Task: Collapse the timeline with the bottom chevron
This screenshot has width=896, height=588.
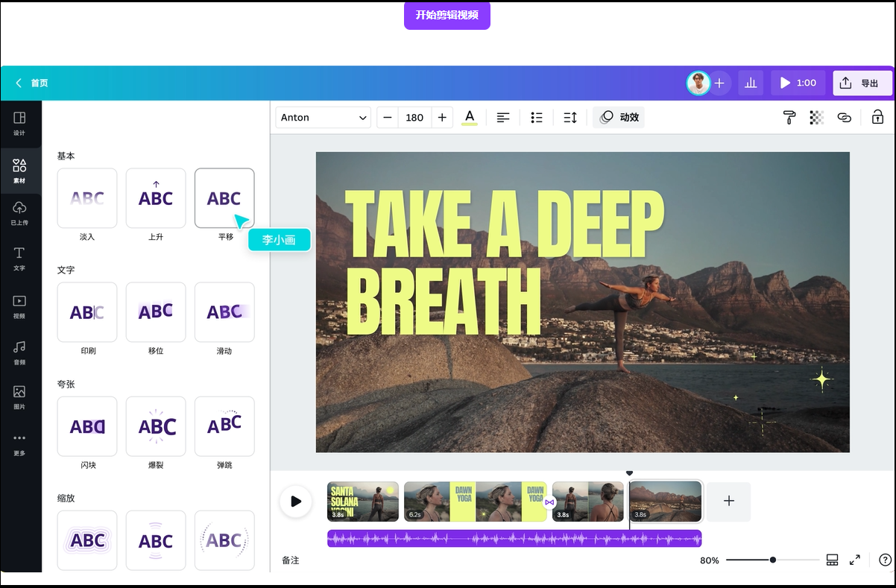Action: [x=629, y=472]
